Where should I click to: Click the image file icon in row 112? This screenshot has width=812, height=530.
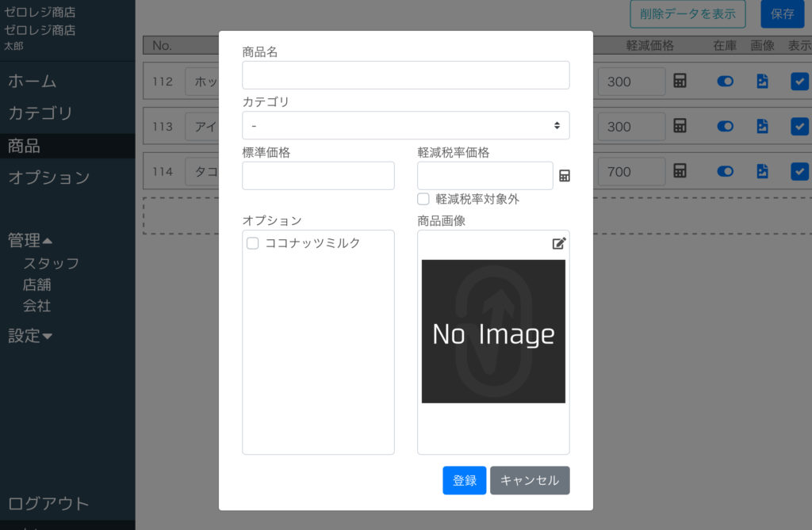(762, 81)
